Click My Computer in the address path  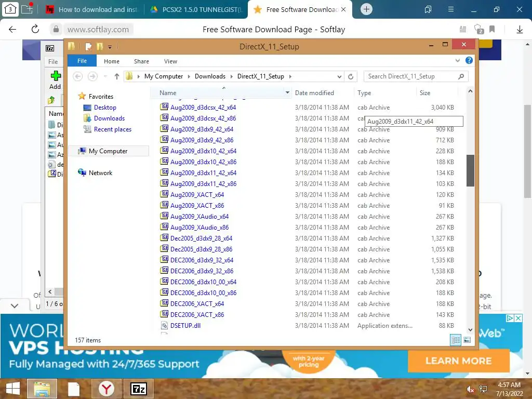coord(164,76)
